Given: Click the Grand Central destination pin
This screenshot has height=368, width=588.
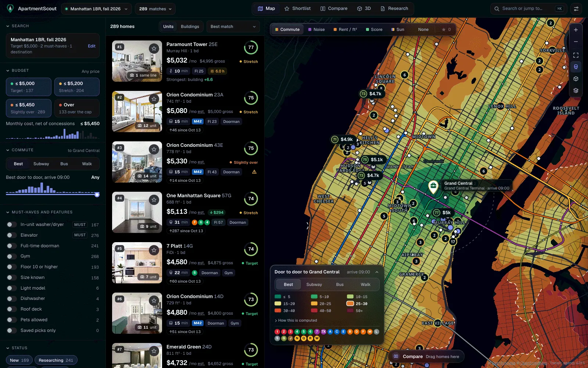Looking at the screenshot, I should 433,187.
